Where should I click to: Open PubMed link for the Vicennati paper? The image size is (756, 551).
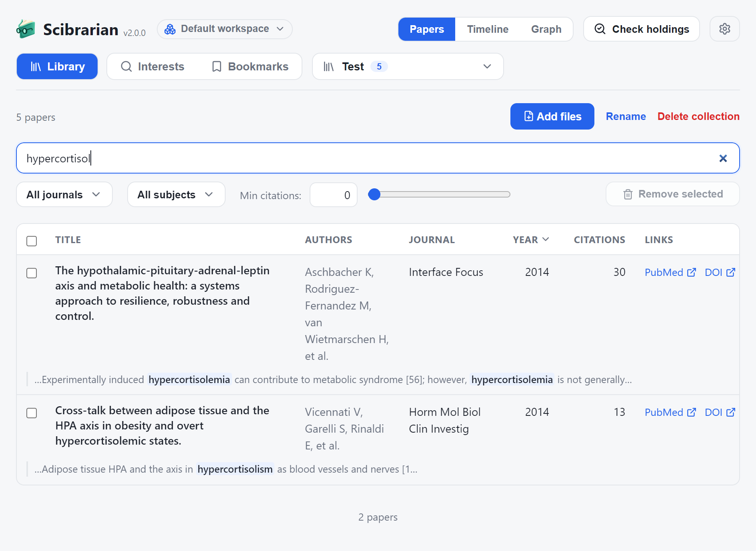click(670, 412)
